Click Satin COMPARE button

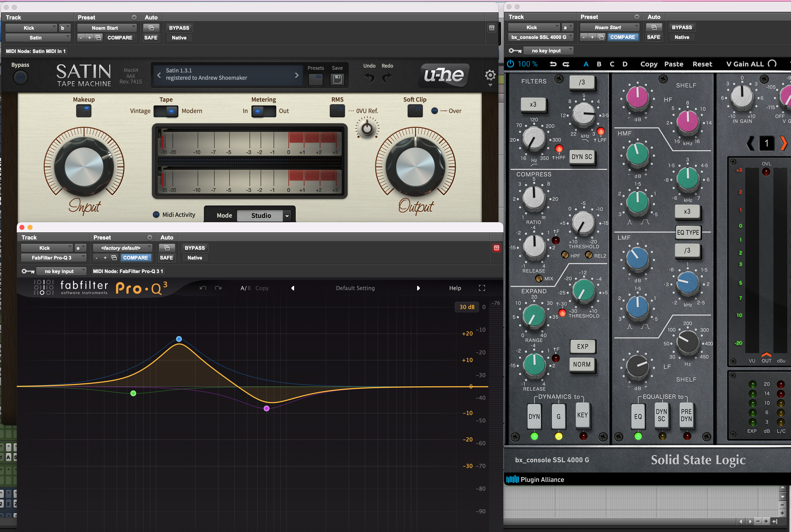(x=120, y=38)
